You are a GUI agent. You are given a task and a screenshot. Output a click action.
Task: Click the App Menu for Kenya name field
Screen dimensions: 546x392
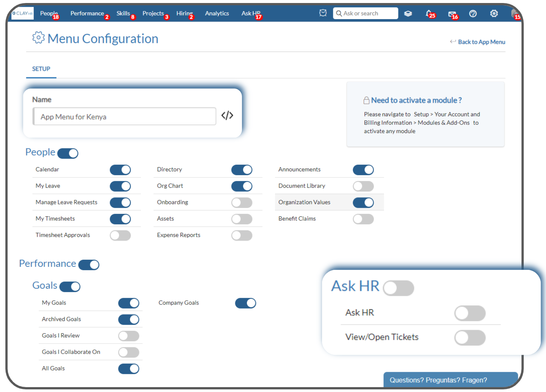(x=124, y=117)
